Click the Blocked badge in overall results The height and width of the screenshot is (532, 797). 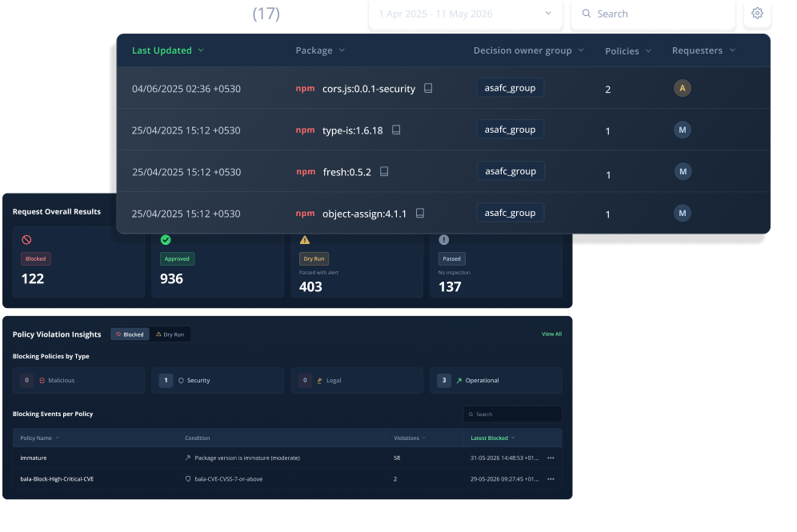tap(35, 258)
